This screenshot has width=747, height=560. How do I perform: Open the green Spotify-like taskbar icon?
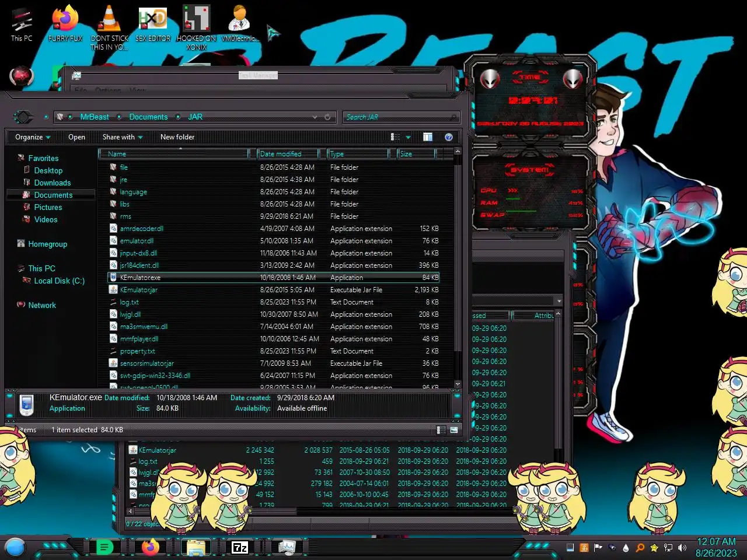pyautogui.click(x=104, y=547)
